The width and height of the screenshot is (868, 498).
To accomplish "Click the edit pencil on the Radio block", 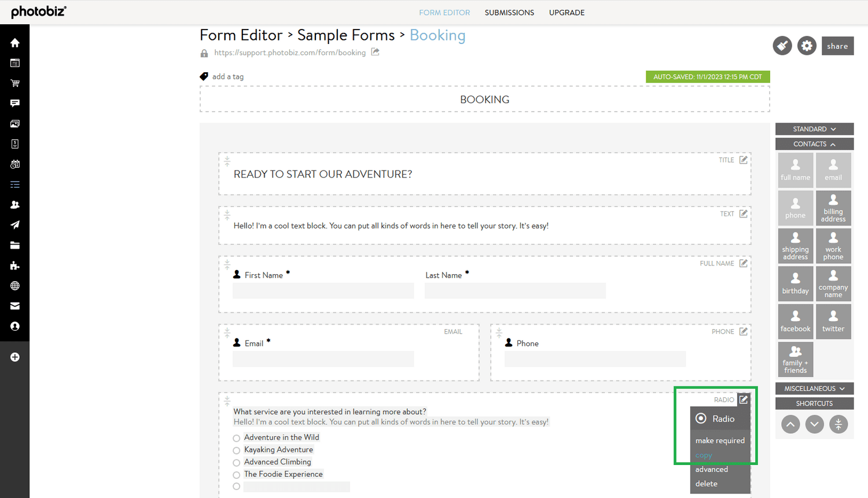I will (744, 399).
